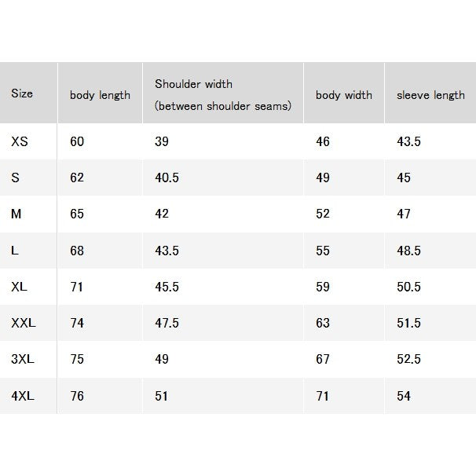The width and height of the screenshot is (476, 476).
Task: Click the 4XL body length value 76
Action: [x=77, y=396]
